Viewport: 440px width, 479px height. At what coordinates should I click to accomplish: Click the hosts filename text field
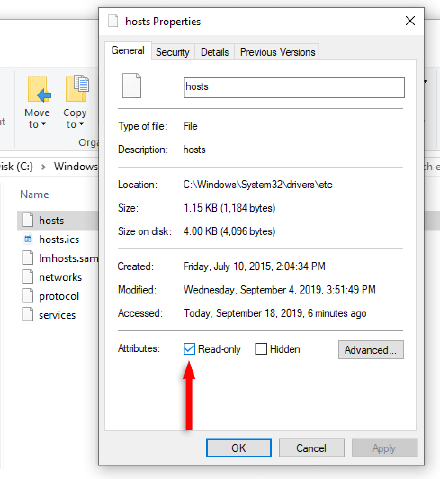pos(294,87)
